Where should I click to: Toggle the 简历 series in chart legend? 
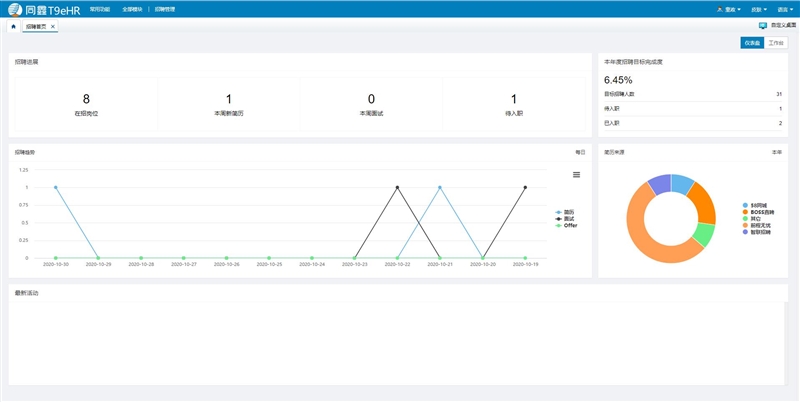(x=567, y=212)
